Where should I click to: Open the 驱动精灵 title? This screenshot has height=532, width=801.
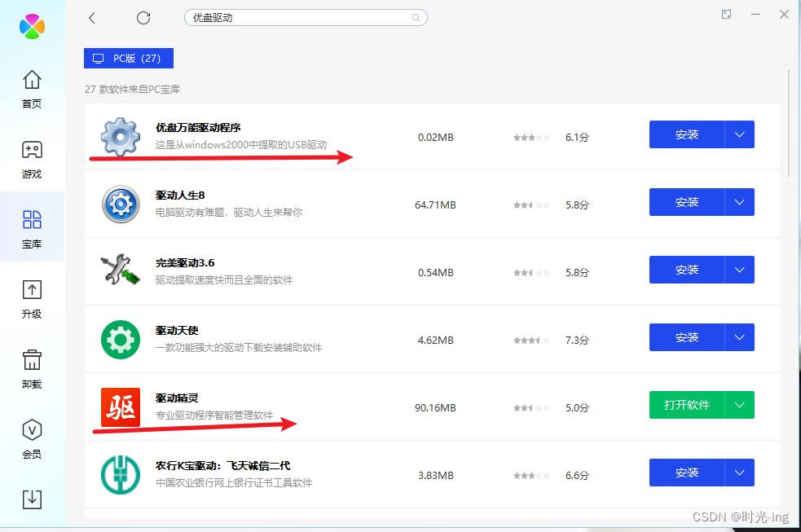pos(177,398)
